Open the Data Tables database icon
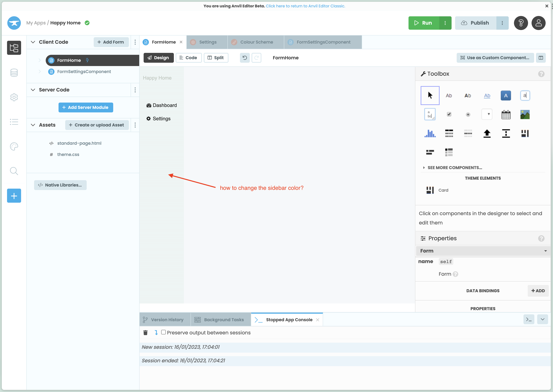The image size is (553, 392). point(14,73)
